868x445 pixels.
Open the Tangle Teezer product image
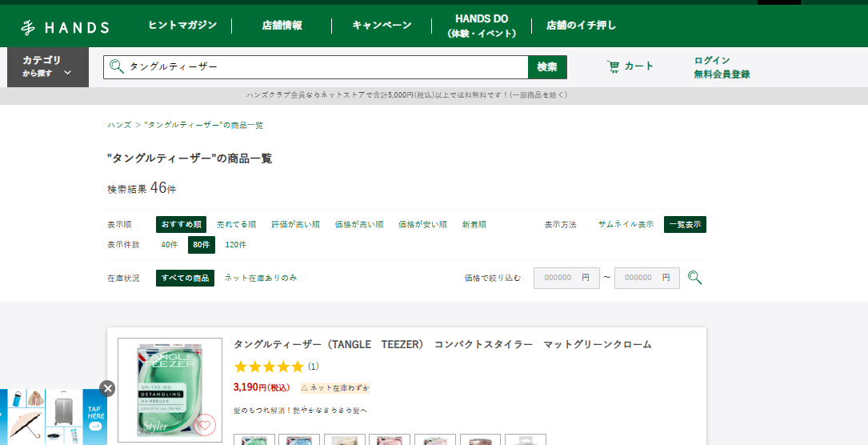[170, 390]
